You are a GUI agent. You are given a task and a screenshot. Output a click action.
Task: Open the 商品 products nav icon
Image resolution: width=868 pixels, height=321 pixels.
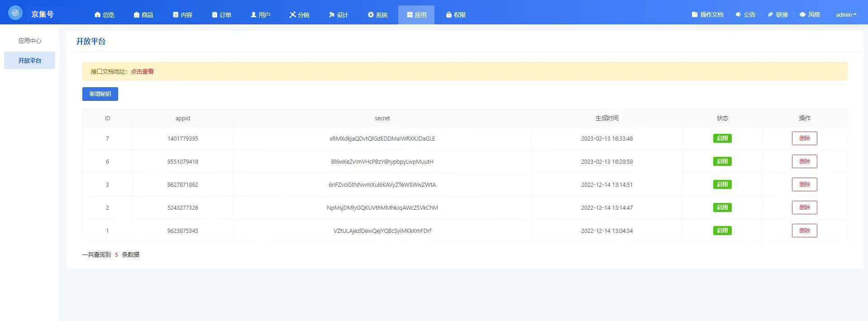137,15
